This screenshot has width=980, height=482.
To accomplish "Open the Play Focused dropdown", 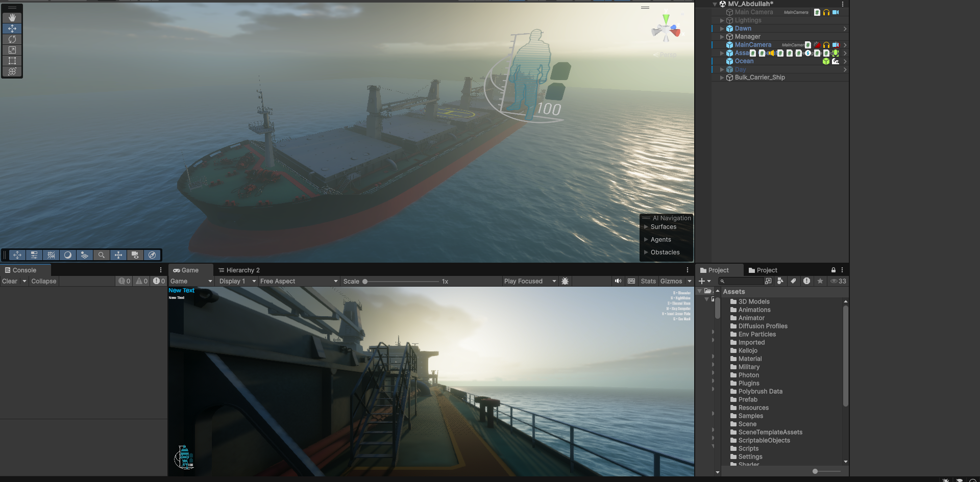I will [x=530, y=281].
